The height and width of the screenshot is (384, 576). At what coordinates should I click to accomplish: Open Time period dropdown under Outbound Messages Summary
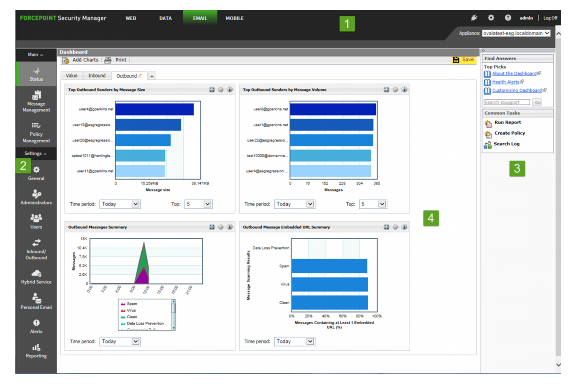pos(120,341)
